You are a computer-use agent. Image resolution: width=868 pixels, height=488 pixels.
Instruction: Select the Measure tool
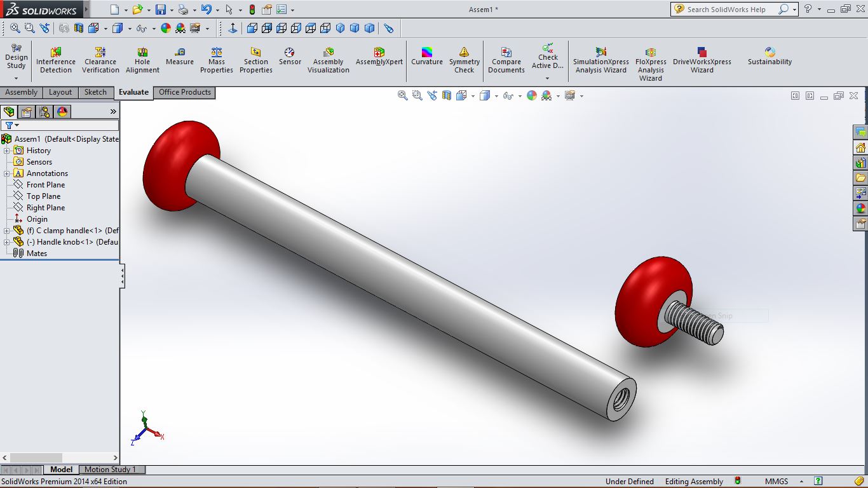pyautogui.click(x=180, y=57)
